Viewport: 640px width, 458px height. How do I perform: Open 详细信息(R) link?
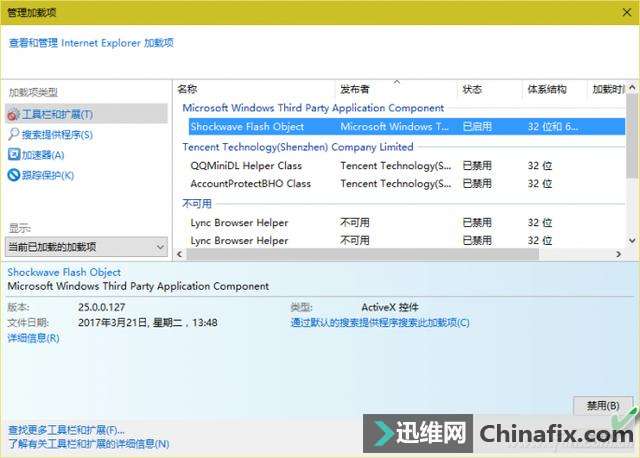point(33,338)
